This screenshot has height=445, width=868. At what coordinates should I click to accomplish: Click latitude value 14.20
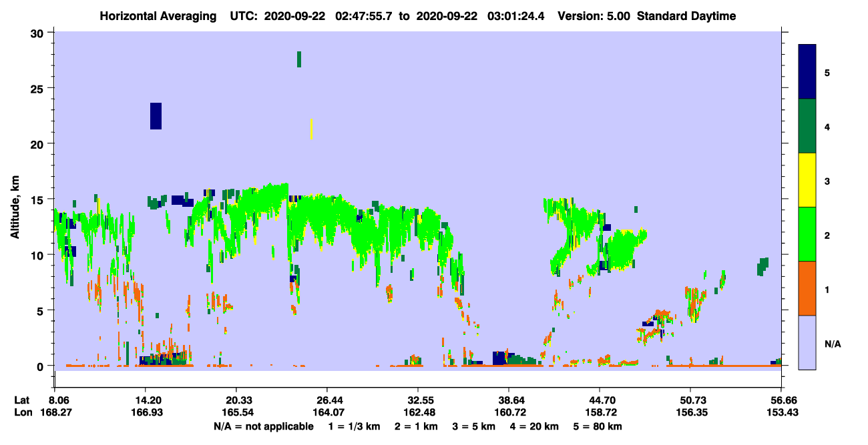click(x=148, y=400)
